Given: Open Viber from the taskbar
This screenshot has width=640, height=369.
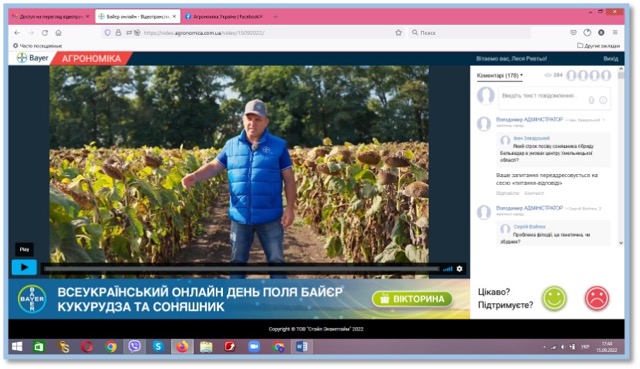Looking at the screenshot, I should (x=134, y=347).
